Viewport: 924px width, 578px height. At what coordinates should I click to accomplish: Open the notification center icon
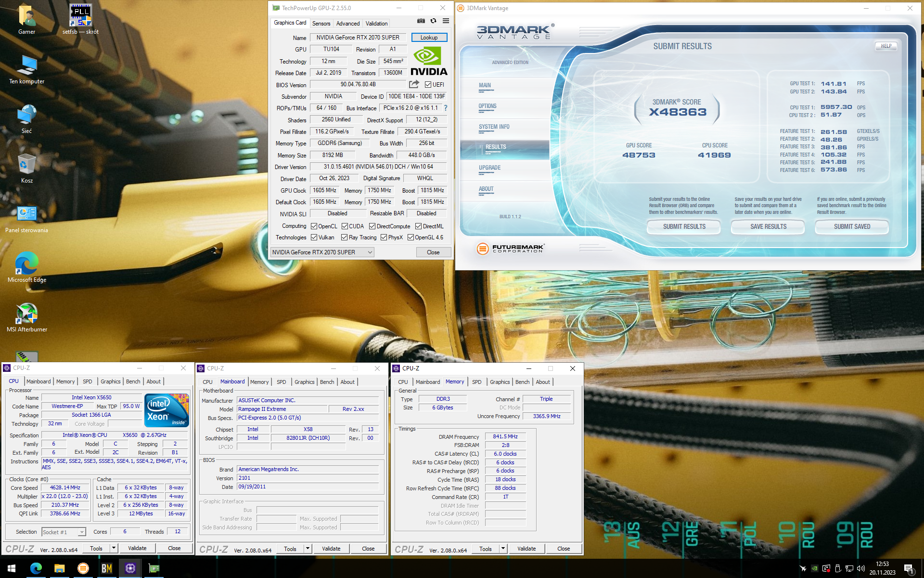click(x=909, y=569)
